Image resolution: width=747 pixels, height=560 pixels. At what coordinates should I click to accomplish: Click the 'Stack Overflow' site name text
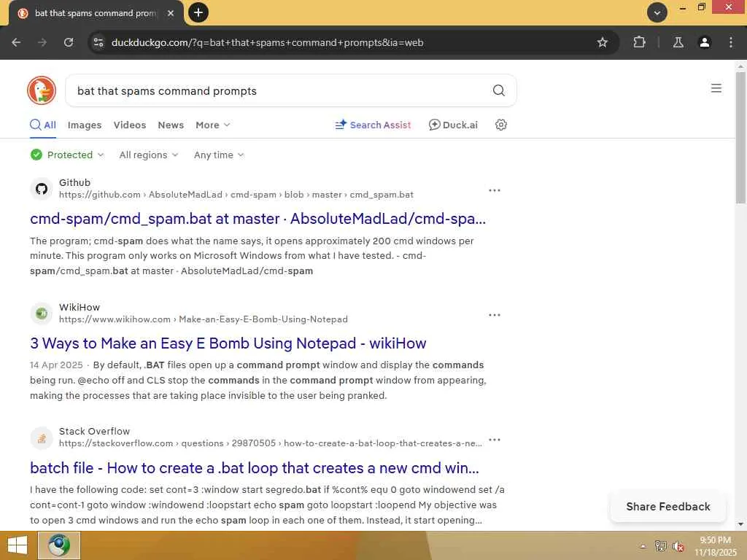click(94, 432)
